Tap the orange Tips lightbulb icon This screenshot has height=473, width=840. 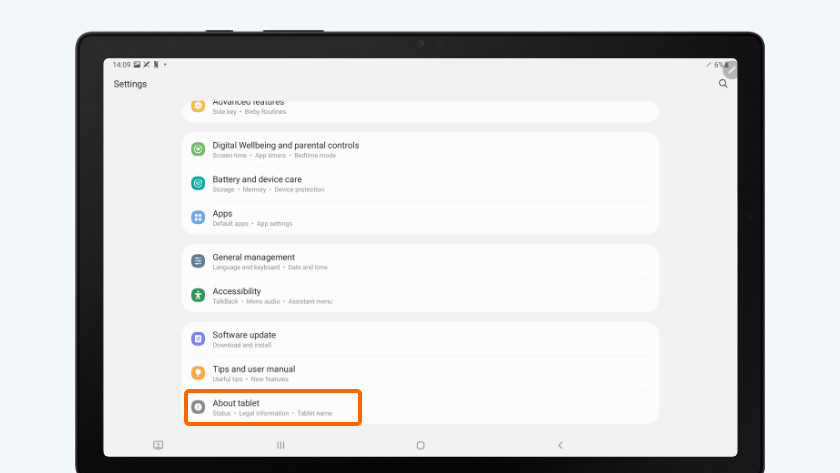[198, 373]
